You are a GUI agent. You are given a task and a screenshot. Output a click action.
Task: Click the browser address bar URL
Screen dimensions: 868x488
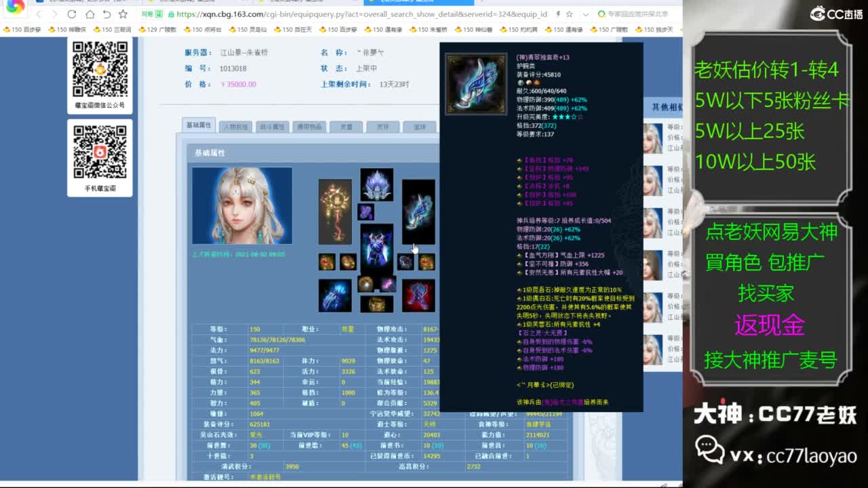(x=361, y=14)
